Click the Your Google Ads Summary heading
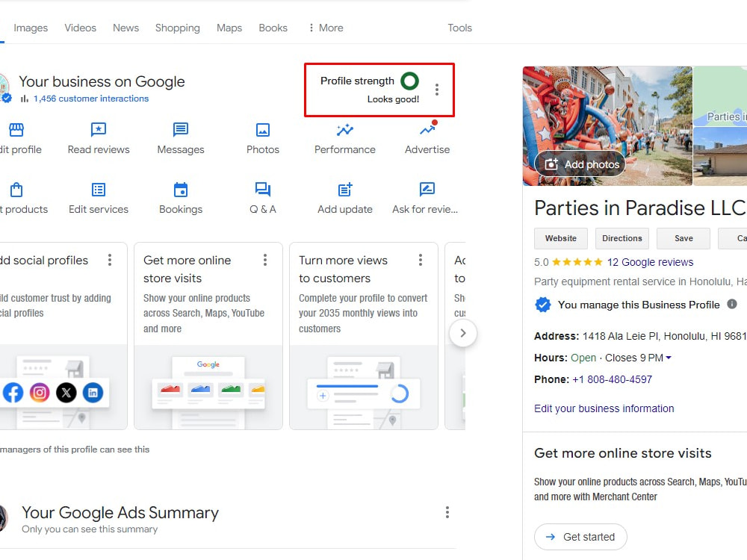This screenshot has height=560, width=747. [120, 512]
